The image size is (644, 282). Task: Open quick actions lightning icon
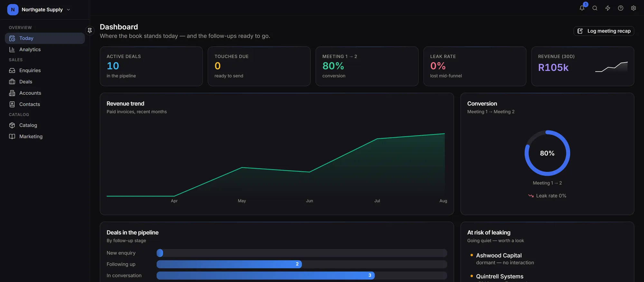608,8
